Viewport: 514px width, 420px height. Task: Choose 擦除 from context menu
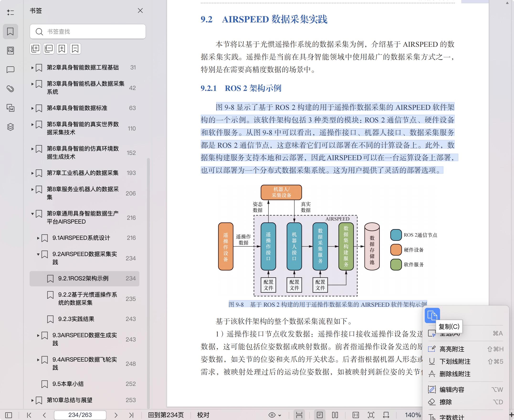(465, 402)
